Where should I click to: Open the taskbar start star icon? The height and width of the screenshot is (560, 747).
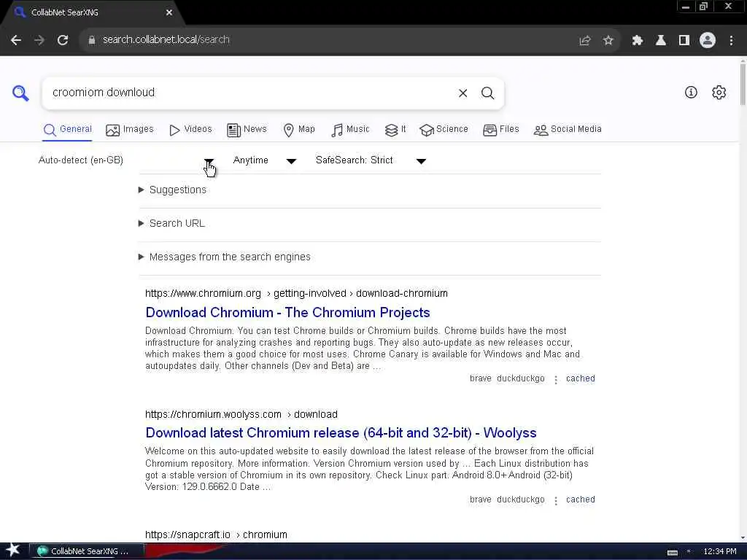coord(12,551)
